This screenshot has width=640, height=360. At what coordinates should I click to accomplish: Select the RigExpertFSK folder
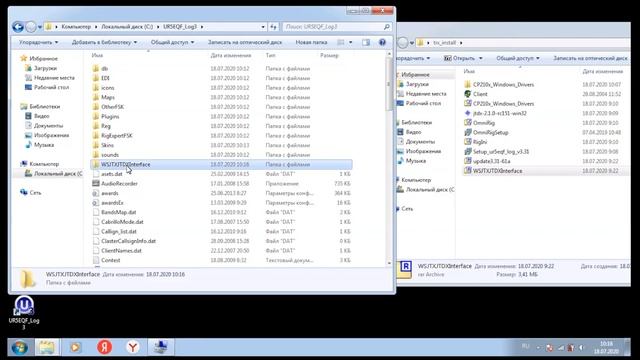pyautogui.click(x=116, y=136)
